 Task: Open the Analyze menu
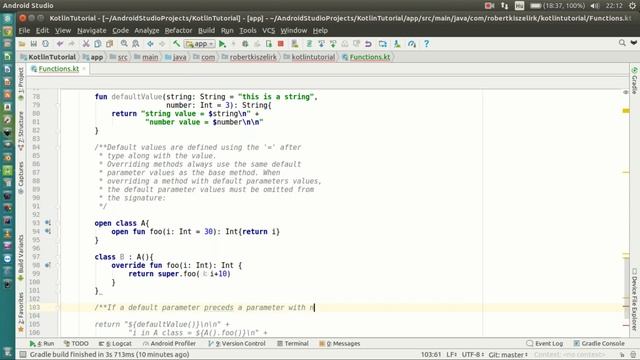147,31
